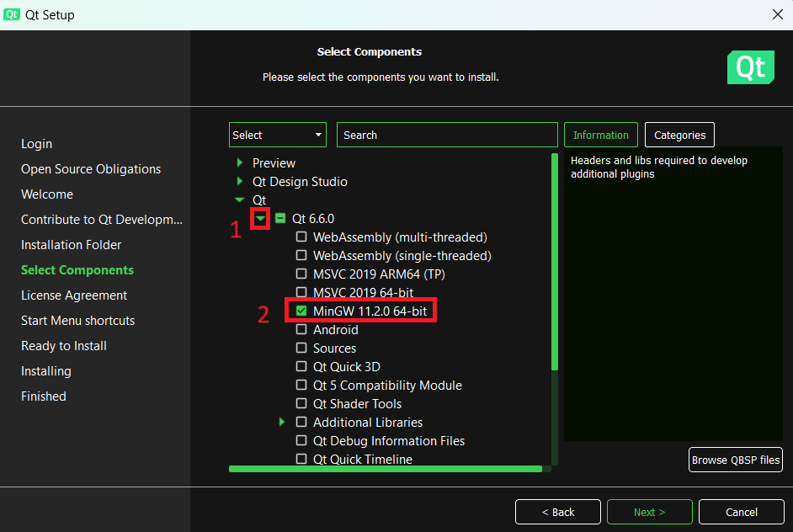793x532 pixels.
Task: Cancel the Qt installation
Action: (742, 513)
